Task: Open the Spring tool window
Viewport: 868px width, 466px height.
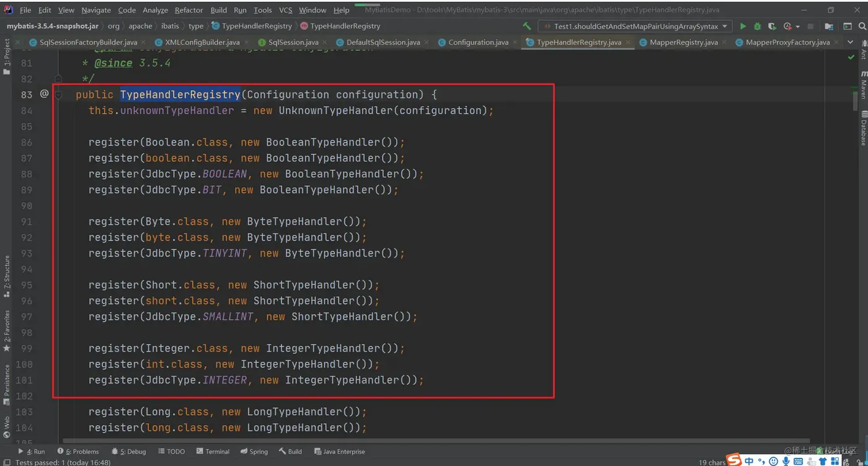Action: tap(254, 451)
